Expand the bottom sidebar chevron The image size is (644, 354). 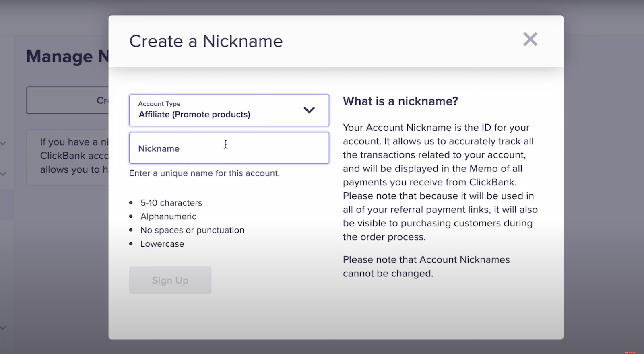coord(3,328)
